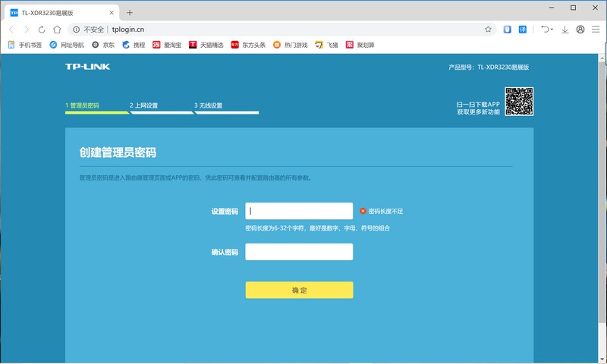Open the browser hamburger menu
Screen dimensions: 607x364
(596, 30)
